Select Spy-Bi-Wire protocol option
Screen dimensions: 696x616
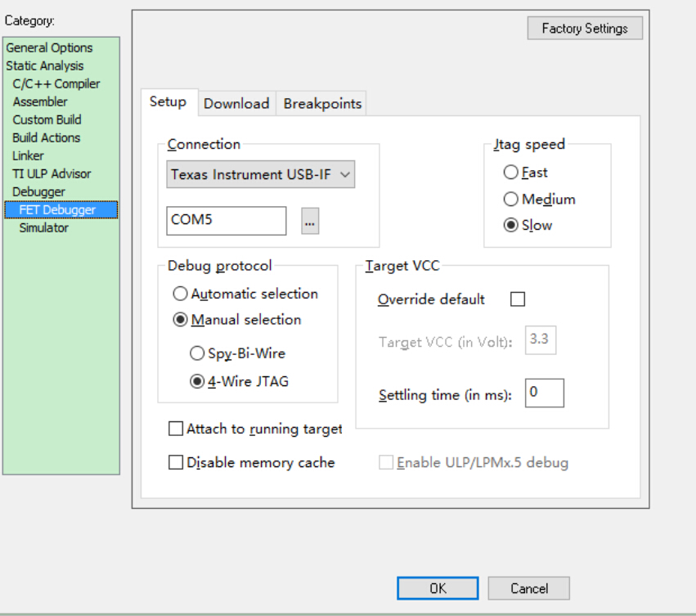(x=197, y=353)
